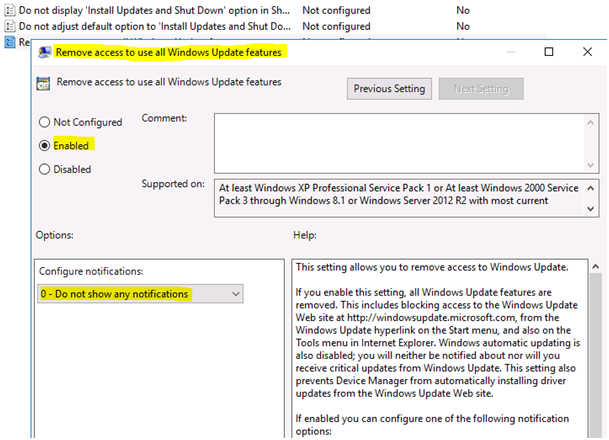609x440 pixels.
Task: Select 'Do not adjust default option' policy row
Action: [154, 26]
